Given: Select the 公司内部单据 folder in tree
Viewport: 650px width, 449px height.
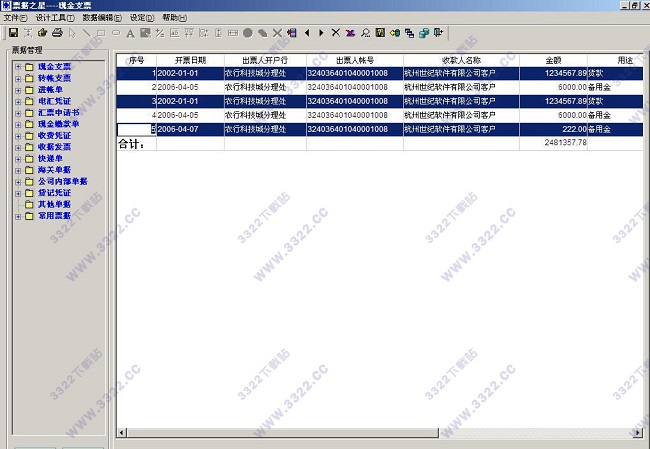Looking at the screenshot, I should click(63, 181).
